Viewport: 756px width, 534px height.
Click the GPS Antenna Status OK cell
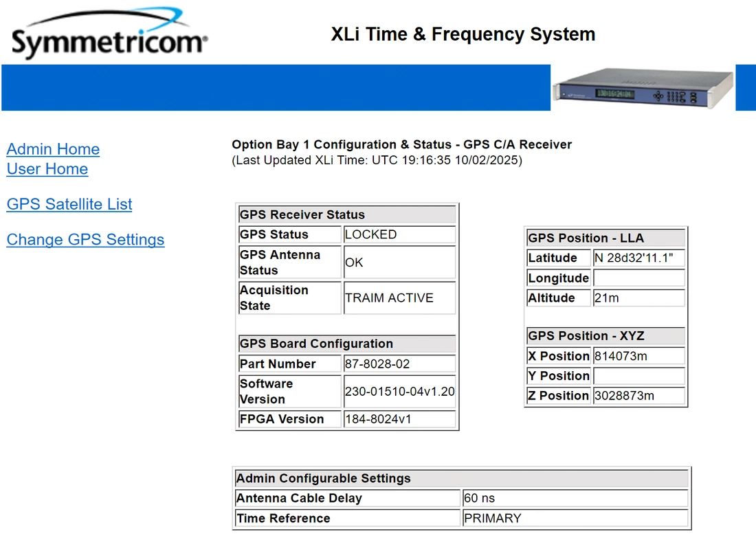[x=355, y=263]
